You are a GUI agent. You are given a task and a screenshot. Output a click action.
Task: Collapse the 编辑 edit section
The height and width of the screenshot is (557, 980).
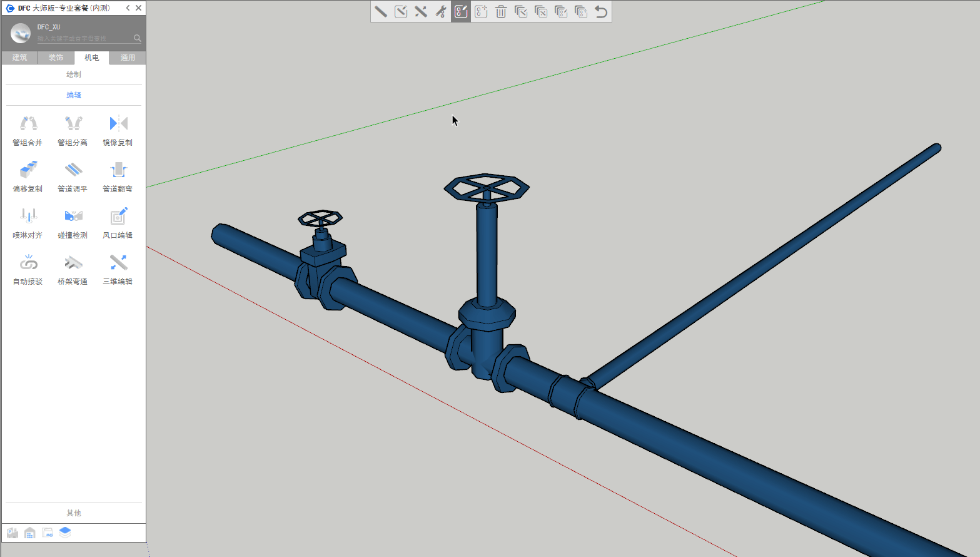[x=74, y=95]
